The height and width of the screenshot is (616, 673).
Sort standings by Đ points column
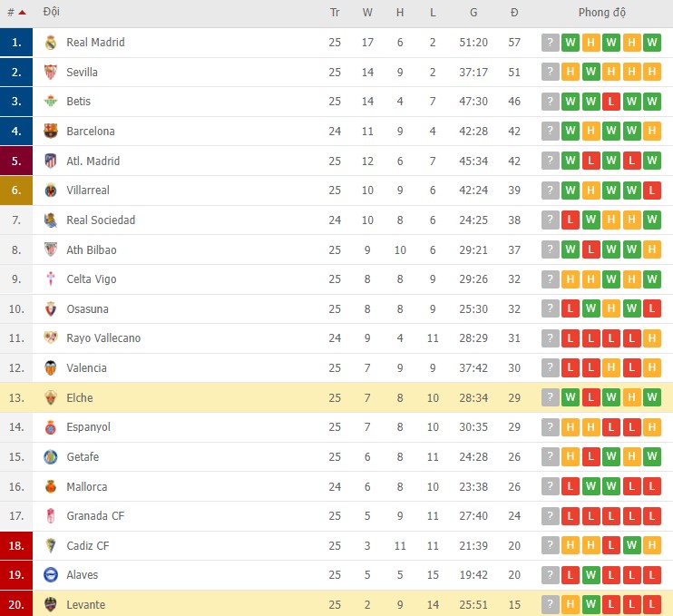point(514,13)
